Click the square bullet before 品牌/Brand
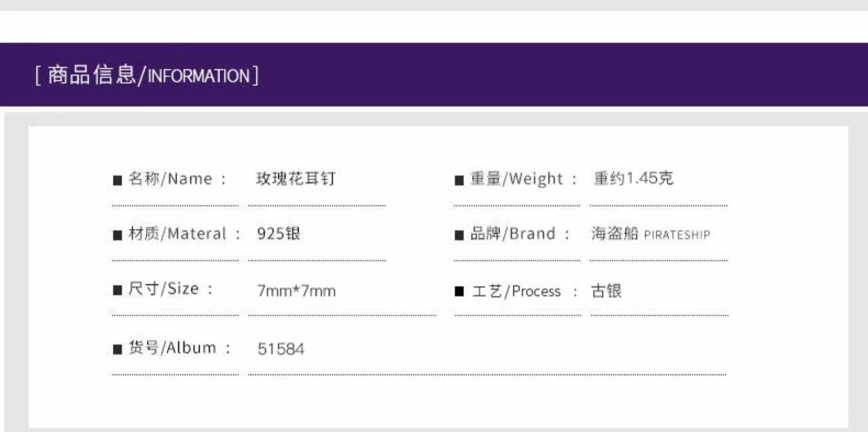This screenshot has width=868, height=432. pyautogui.click(x=459, y=235)
